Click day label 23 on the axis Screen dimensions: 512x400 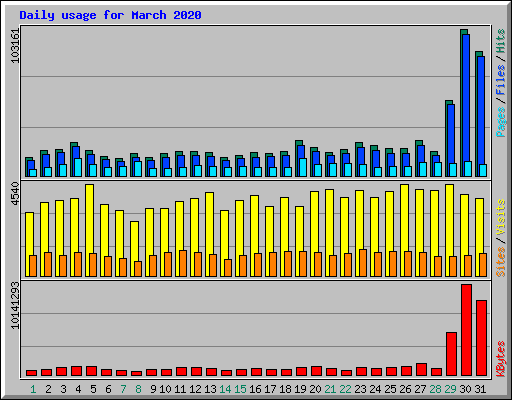coord(360,389)
